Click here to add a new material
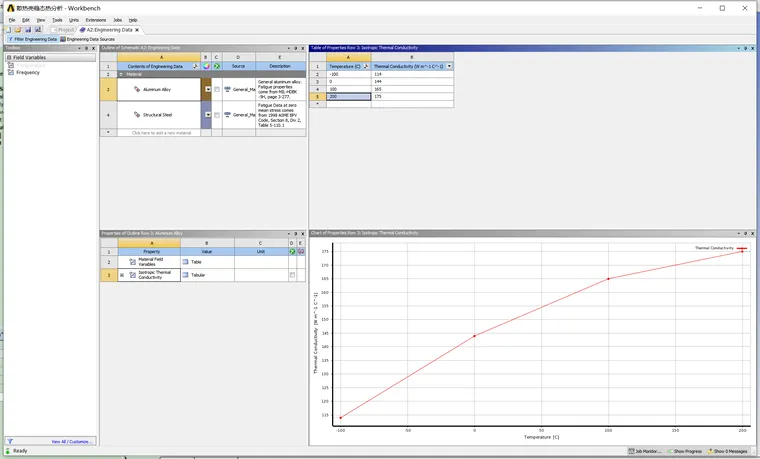The image size is (760, 459). click(161, 132)
